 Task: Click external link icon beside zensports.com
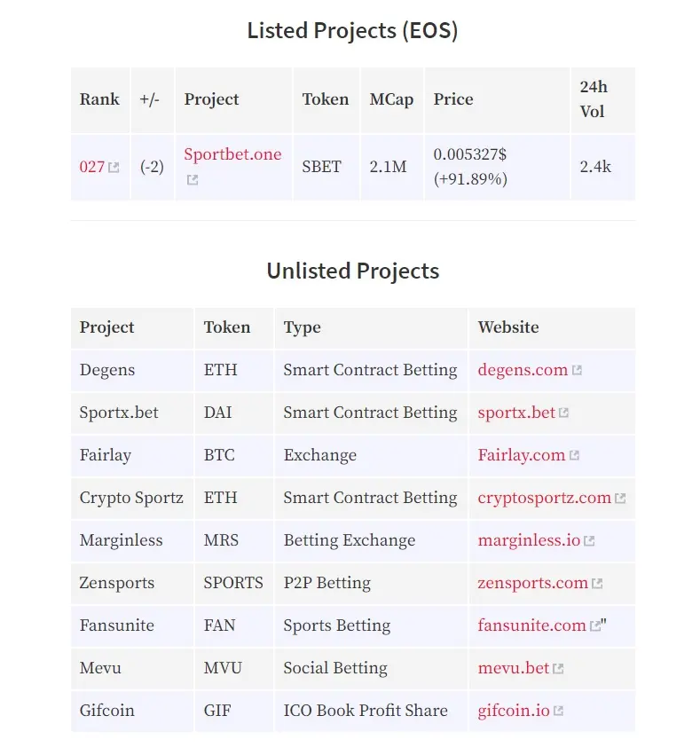click(597, 583)
